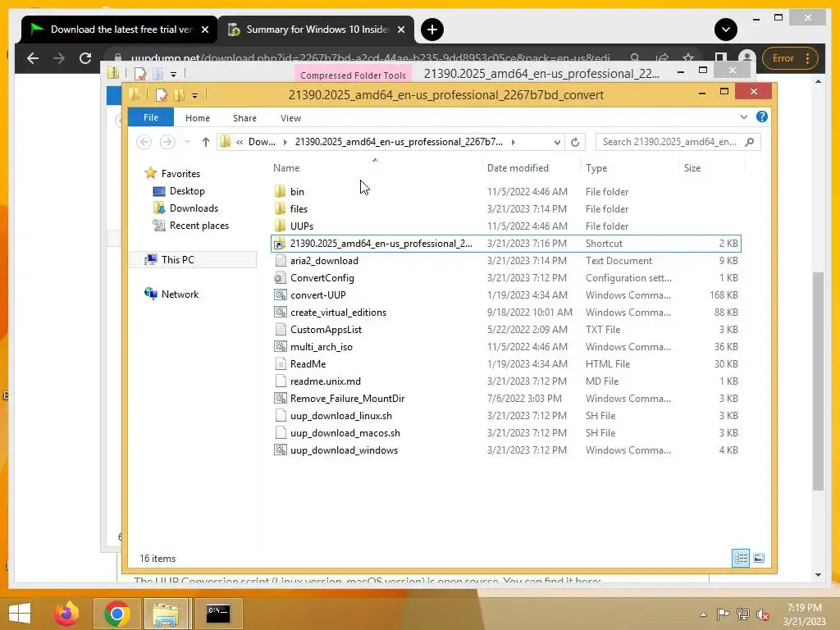
Task: Select the multi_arch_iso script
Action: pyautogui.click(x=322, y=347)
